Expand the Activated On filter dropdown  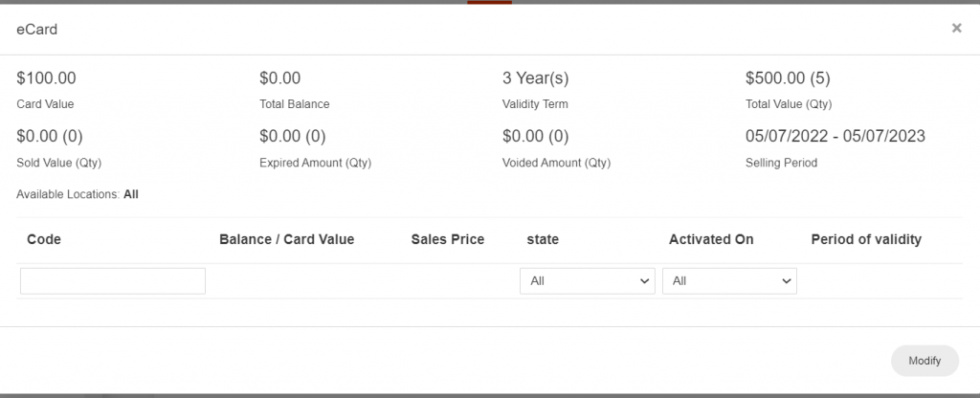pos(729,281)
